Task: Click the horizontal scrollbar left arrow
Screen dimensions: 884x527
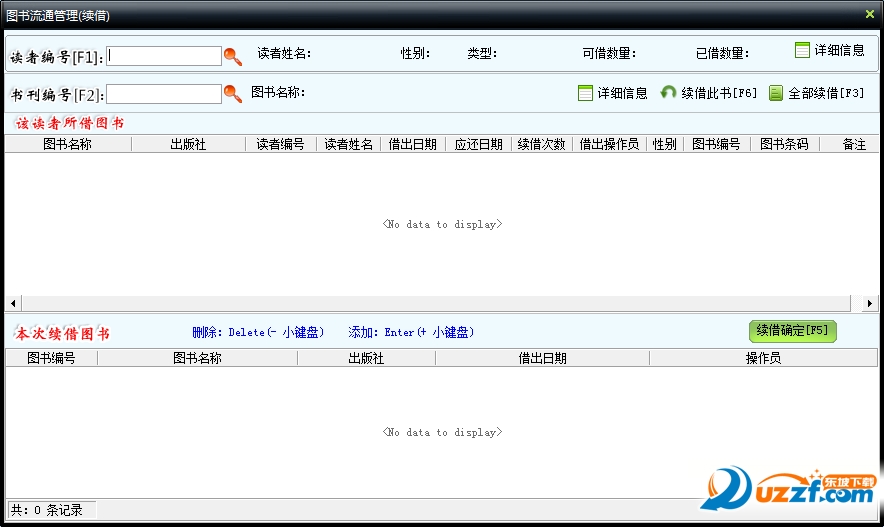Action: (x=14, y=303)
